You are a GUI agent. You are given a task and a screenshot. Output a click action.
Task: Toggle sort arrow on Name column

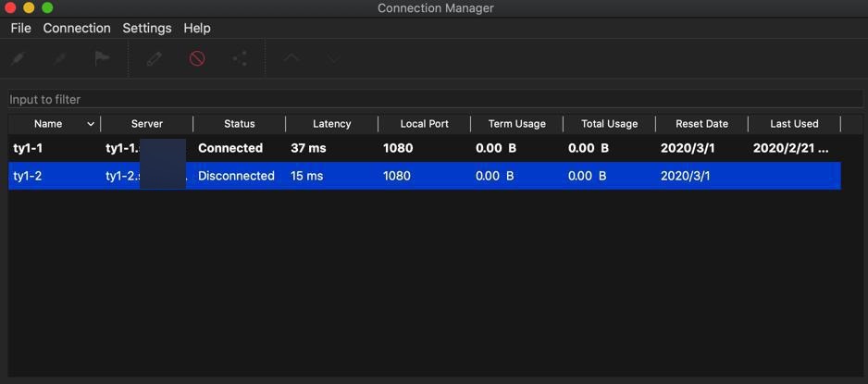tap(90, 124)
